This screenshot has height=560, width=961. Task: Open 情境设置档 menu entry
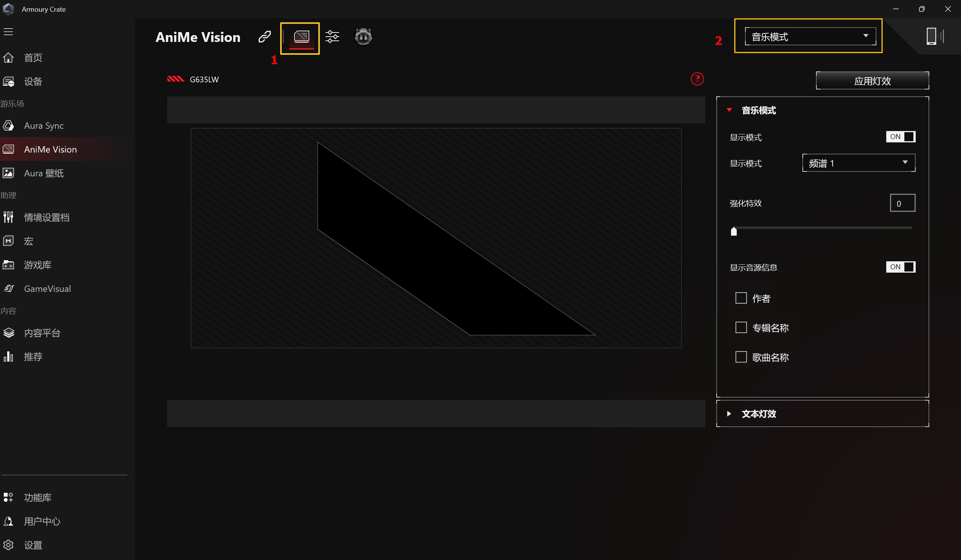pyautogui.click(x=46, y=218)
